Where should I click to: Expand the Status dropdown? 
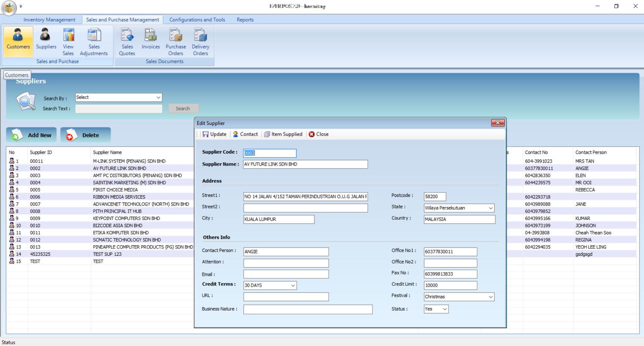point(445,309)
